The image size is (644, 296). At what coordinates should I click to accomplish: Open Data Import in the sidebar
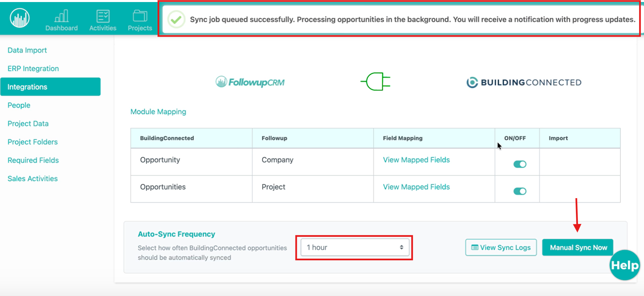tap(27, 50)
